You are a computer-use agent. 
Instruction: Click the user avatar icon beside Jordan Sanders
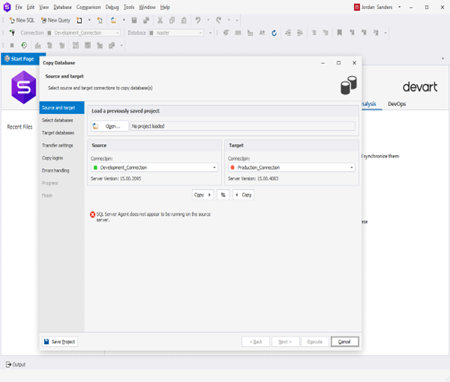coord(357,7)
